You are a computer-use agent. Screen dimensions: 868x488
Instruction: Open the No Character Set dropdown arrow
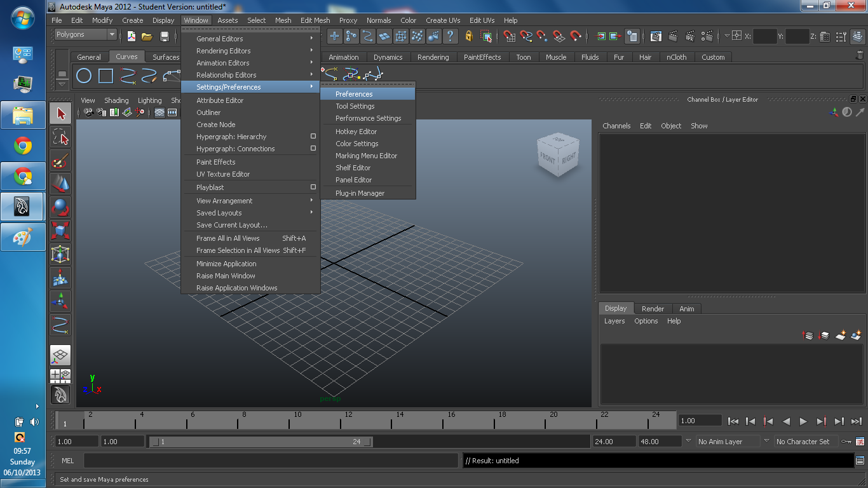click(x=766, y=441)
